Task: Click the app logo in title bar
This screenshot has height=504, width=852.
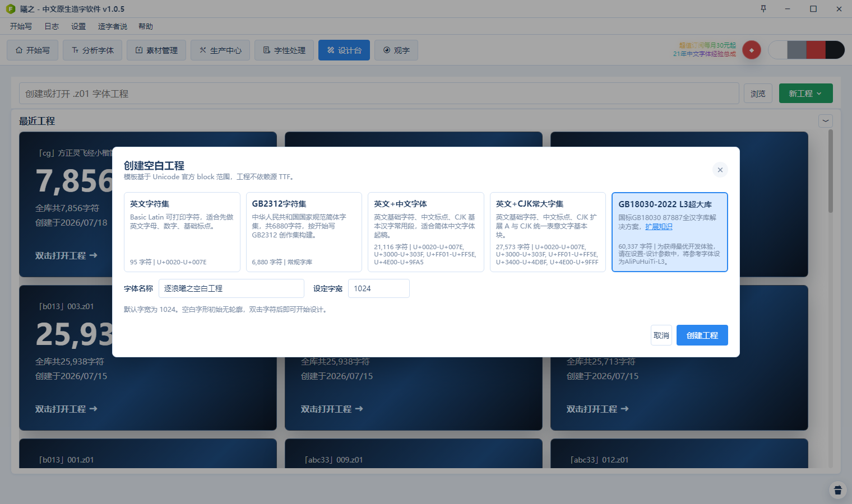Action: coord(10,9)
